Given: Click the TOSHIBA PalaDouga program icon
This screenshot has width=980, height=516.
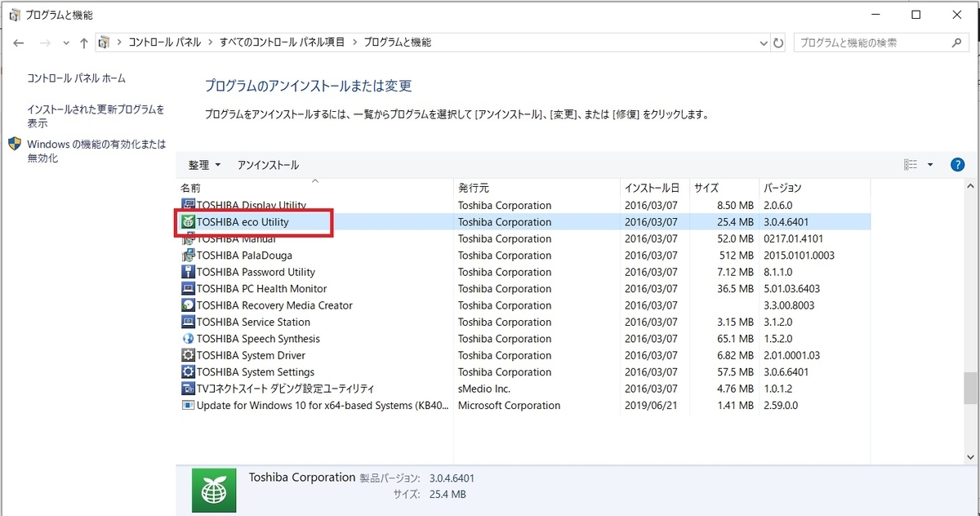Looking at the screenshot, I should coord(188,256).
